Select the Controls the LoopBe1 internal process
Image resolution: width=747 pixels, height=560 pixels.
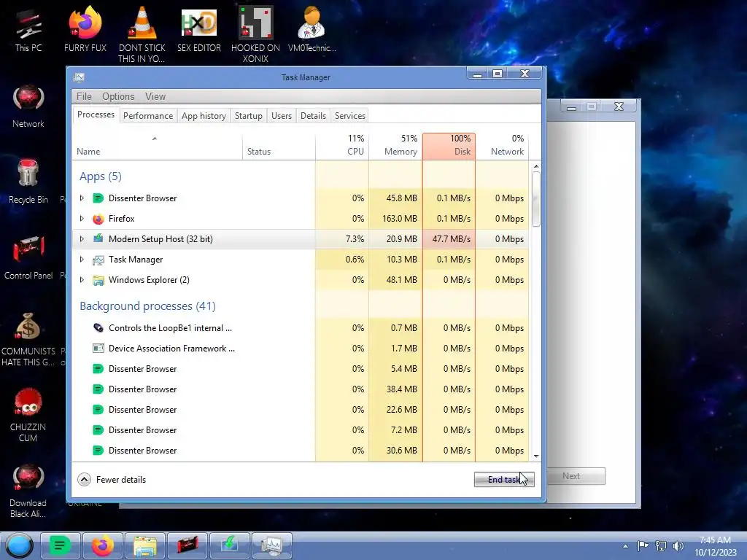300,328
